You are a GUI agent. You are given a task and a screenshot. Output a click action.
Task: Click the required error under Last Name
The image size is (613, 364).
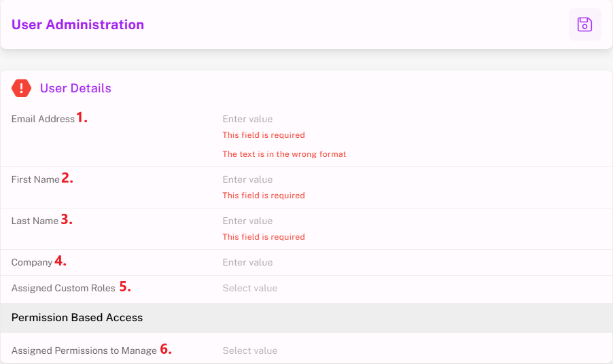[x=264, y=237]
